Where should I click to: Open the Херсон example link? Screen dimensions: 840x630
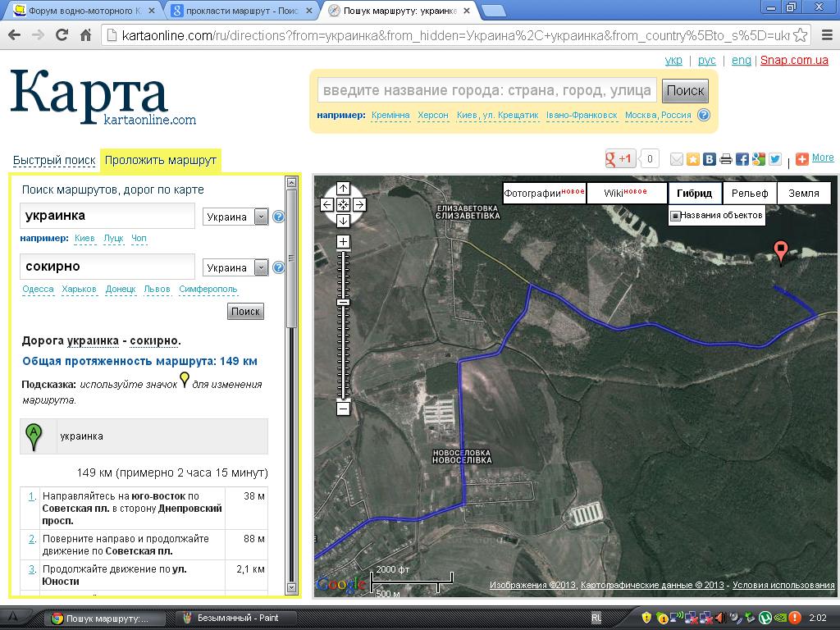433,116
